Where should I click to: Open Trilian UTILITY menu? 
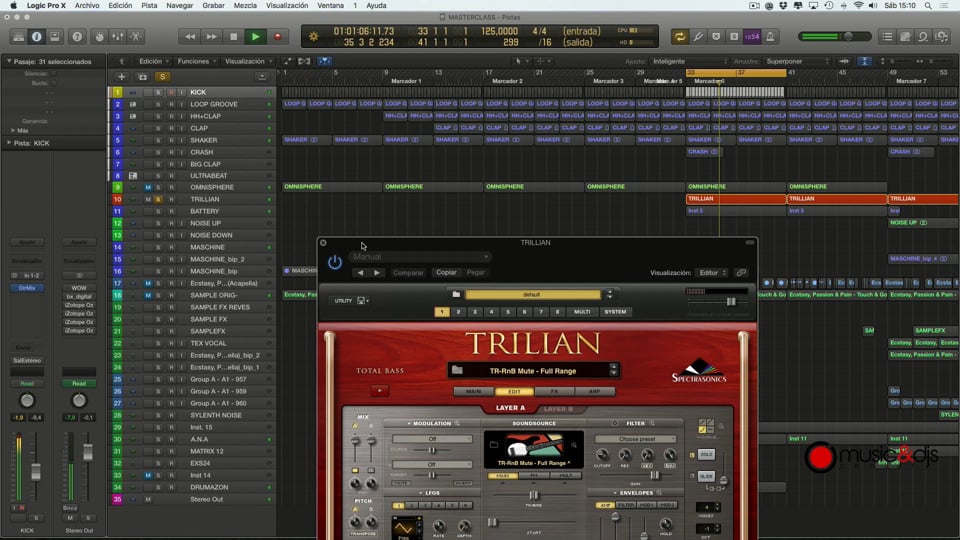tap(350, 301)
